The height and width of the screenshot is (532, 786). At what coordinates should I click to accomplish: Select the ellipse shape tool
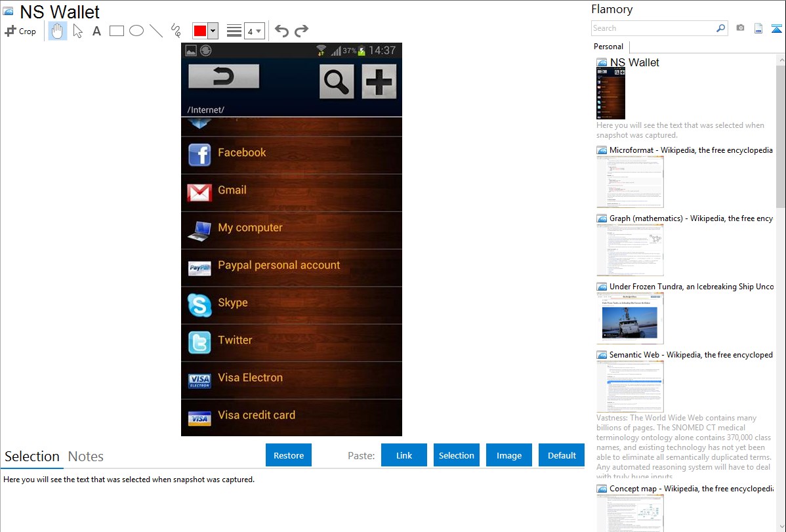click(x=136, y=31)
